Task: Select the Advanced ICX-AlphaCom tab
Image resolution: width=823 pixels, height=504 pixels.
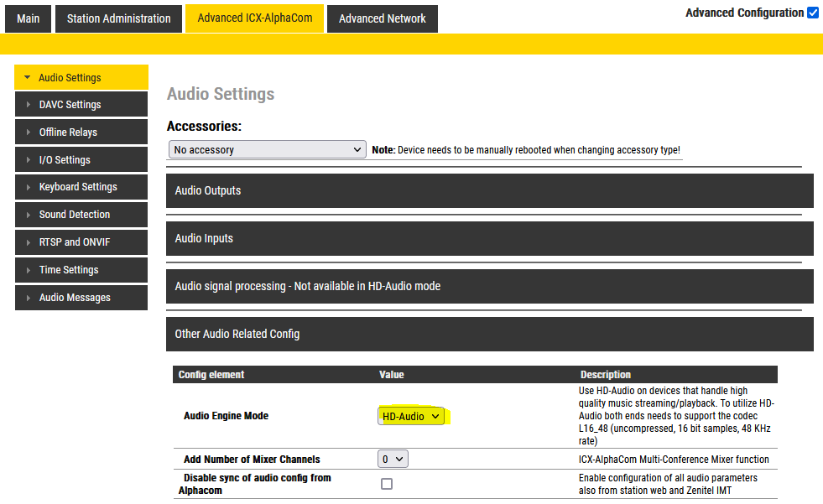Action: click(x=254, y=18)
